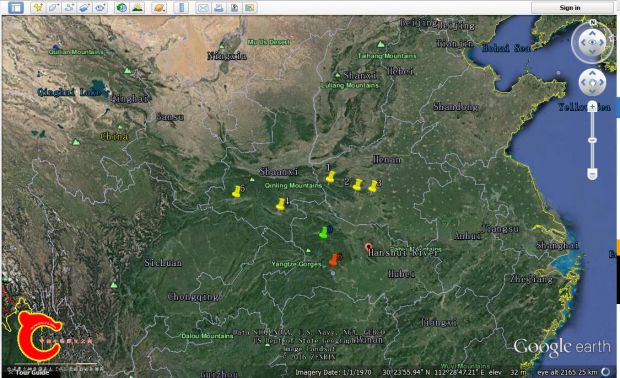Click the Save Image toolbar icon

pyautogui.click(x=234, y=8)
